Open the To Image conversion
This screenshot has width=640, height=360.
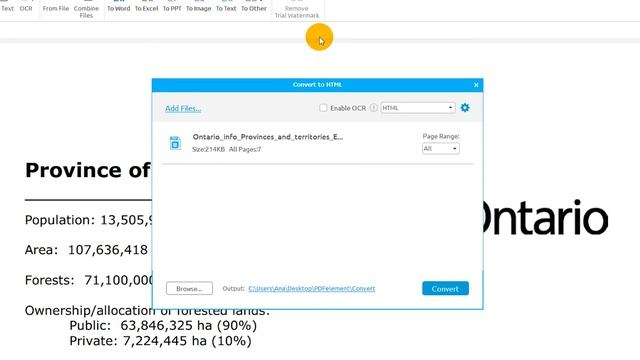pyautogui.click(x=198, y=8)
